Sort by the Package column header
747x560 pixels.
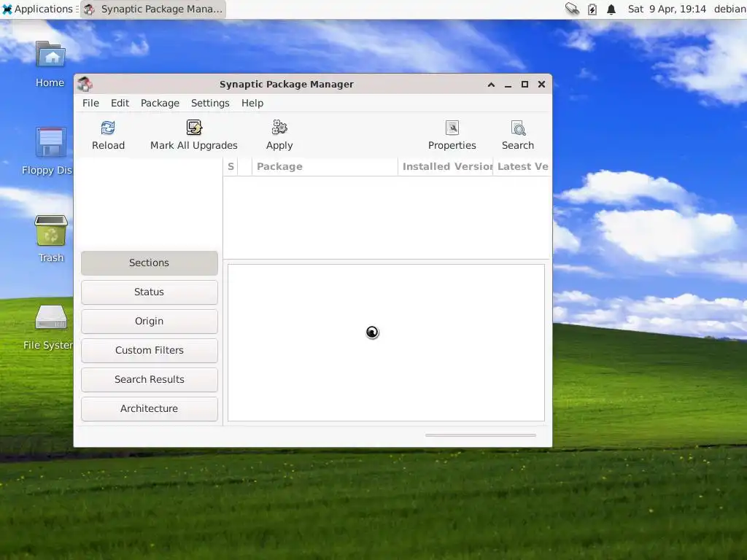(x=325, y=167)
